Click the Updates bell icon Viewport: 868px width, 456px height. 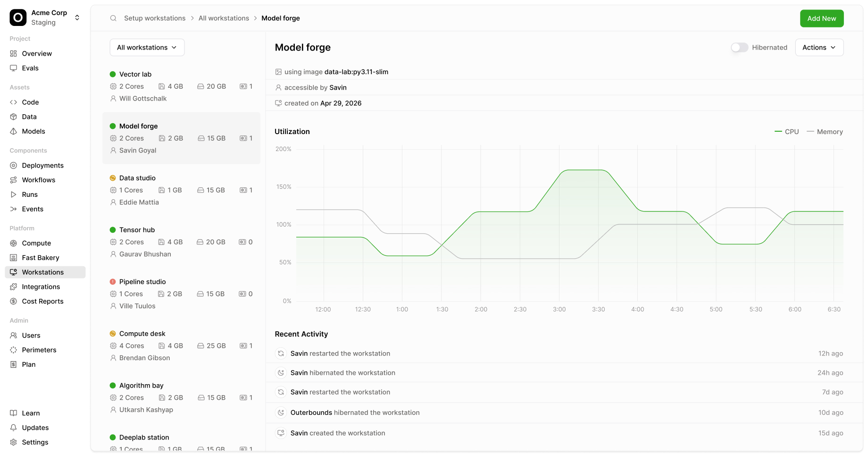click(13, 428)
